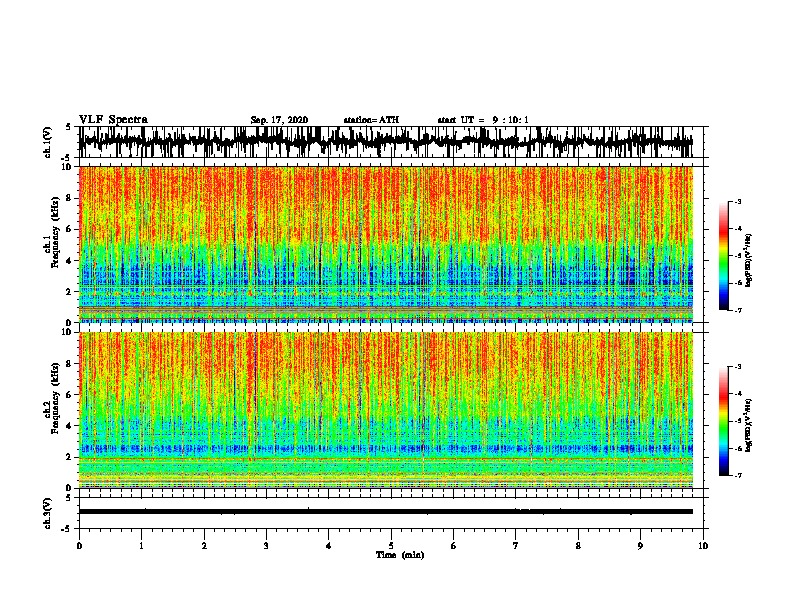This screenshot has height=612, width=792.
Task: Click the "6" kHz tick on ch.1 frequency axis
Action: pos(70,229)
